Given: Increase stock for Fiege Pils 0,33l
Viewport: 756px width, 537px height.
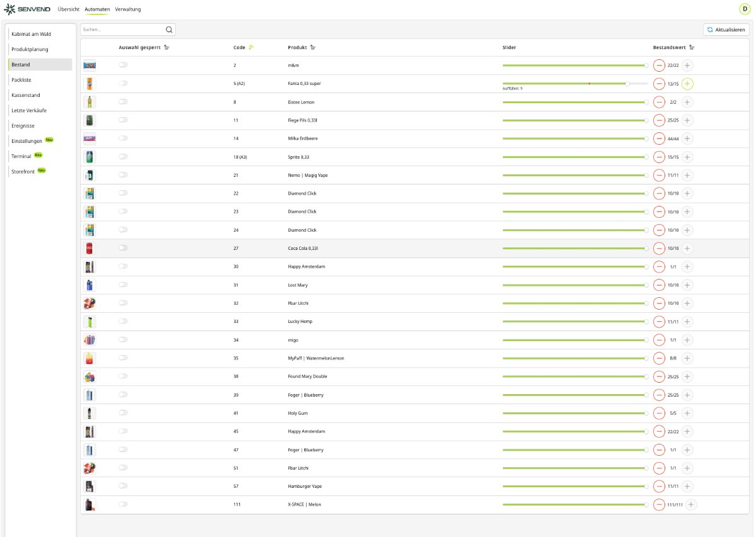Looking at the screenshot, I should pyautogui.click(x=687, y=120).
